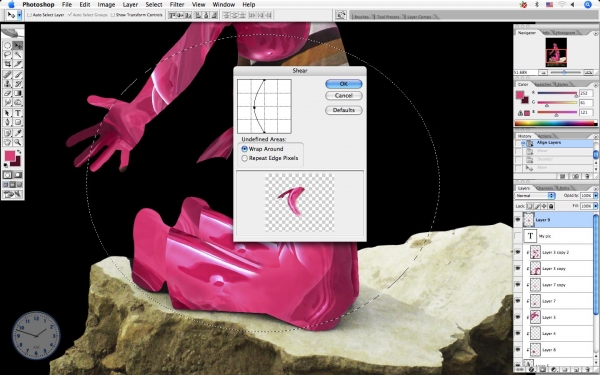Click the foreground color swatch in toolbox

(10, 156)
